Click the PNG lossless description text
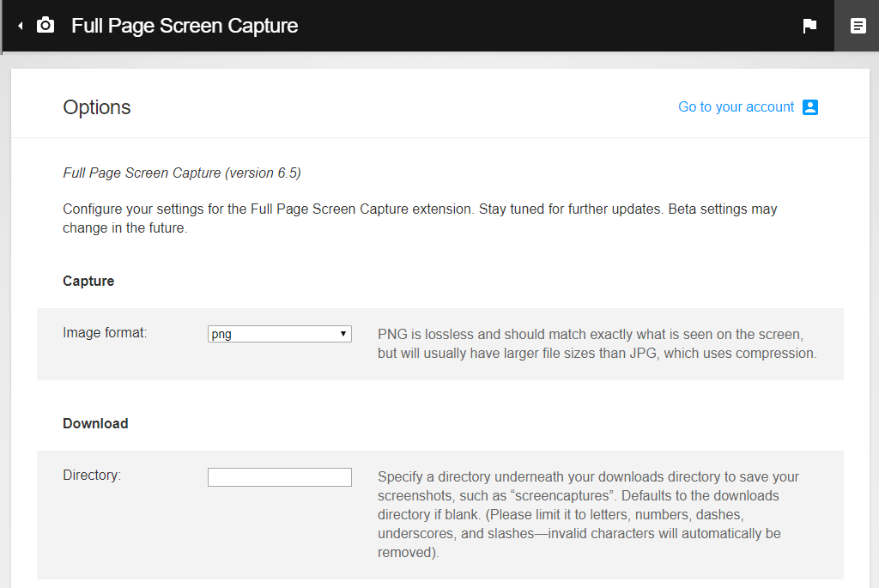Image resolution: width=879 pixels, height=588 pixels. [597, 343]
